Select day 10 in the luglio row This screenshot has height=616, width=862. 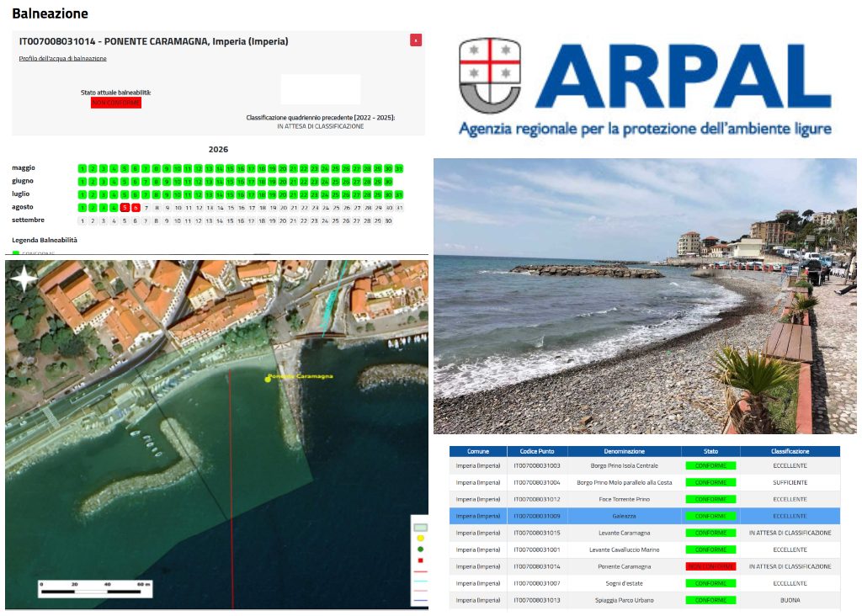[x=177, y=194]
